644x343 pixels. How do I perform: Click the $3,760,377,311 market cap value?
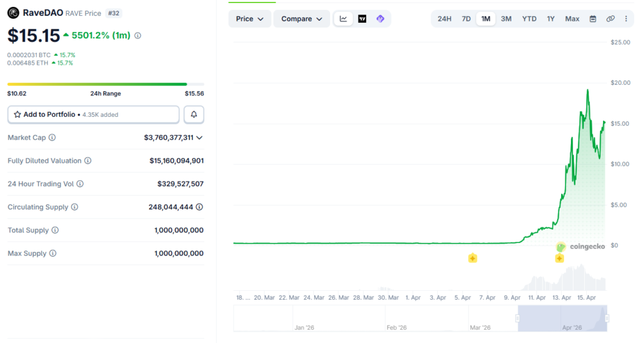[169, 138]
